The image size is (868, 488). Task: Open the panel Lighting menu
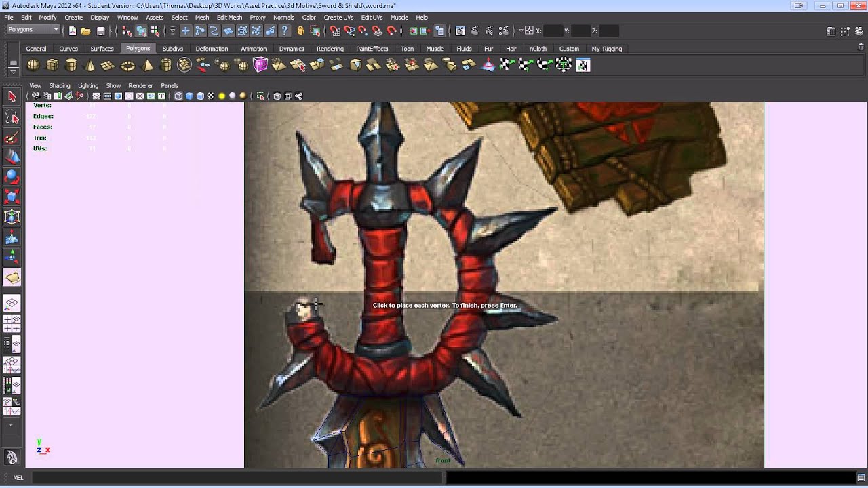pyautogui.click(x=88, y=86)
